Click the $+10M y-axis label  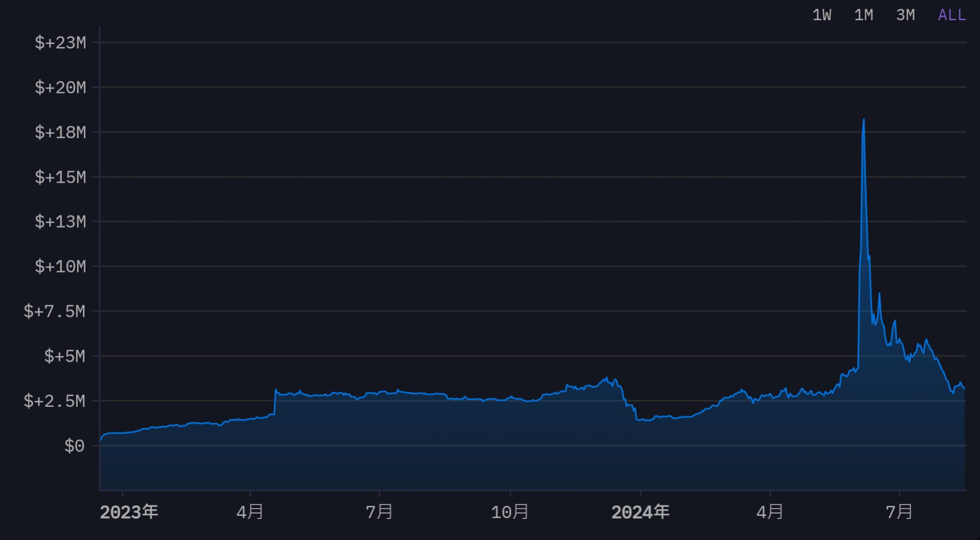(x=60, y=267)
